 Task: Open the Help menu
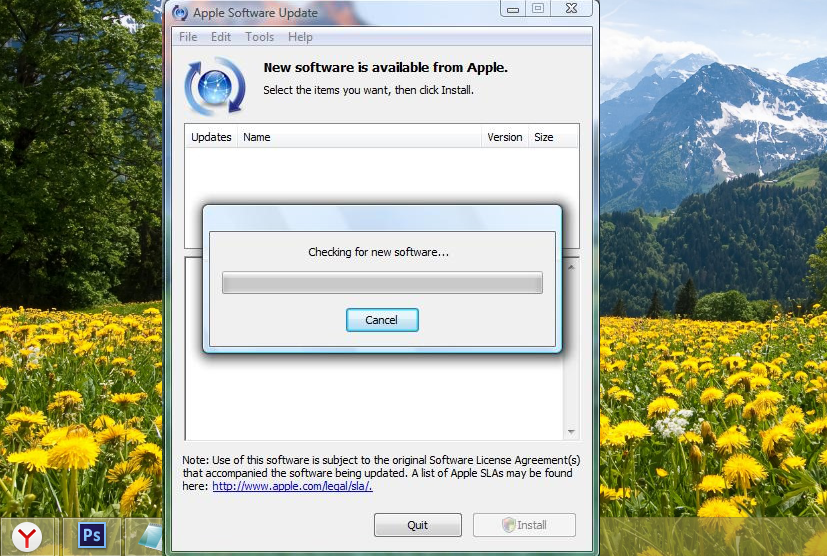point(300,37)
